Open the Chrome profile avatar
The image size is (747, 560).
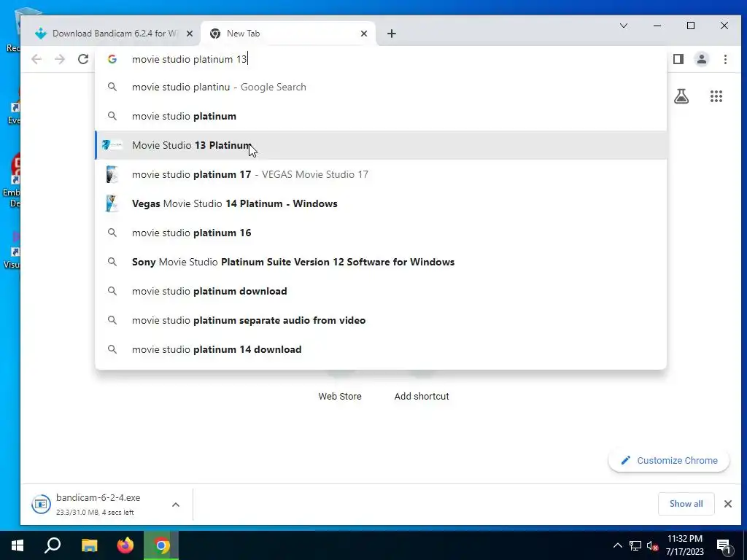pyautogui.click(x=702, y=59)
